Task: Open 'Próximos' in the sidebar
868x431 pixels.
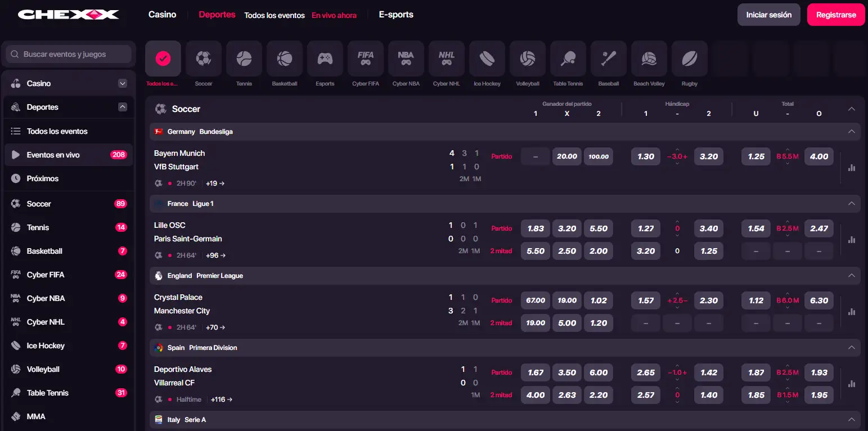Action: [x=69, y=178]
